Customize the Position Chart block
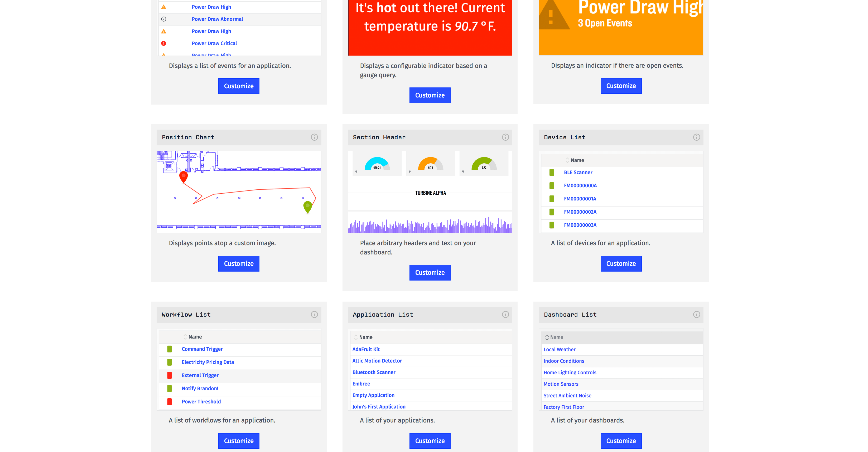The height and width of the screenshot is (452, 868). (x=239, y=263)
